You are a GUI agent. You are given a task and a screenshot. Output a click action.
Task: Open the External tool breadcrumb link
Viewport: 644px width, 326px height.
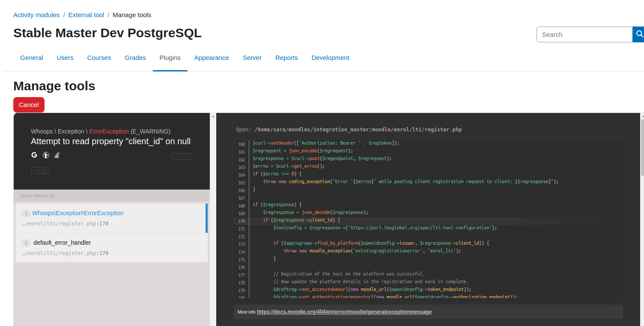point(86,15)
